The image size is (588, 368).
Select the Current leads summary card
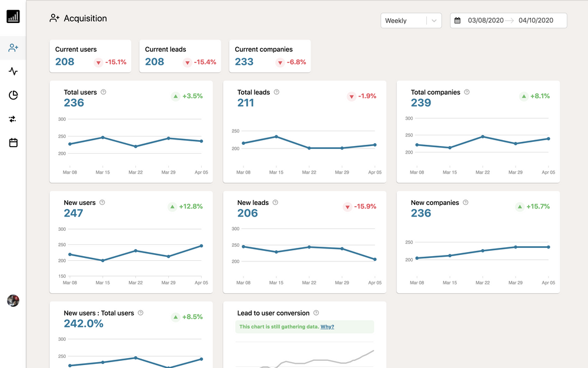(179, 55)
